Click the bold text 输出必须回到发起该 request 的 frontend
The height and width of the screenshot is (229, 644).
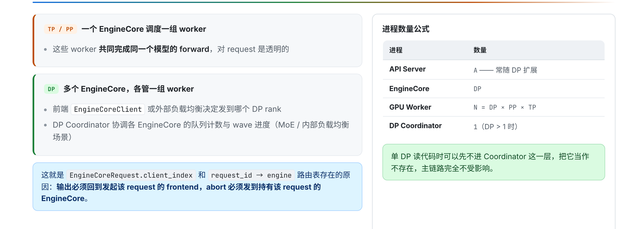[x=128, y=187]
